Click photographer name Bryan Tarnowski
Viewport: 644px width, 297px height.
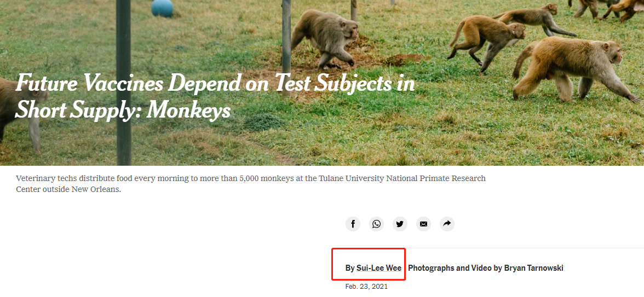[x=535, y=268]
